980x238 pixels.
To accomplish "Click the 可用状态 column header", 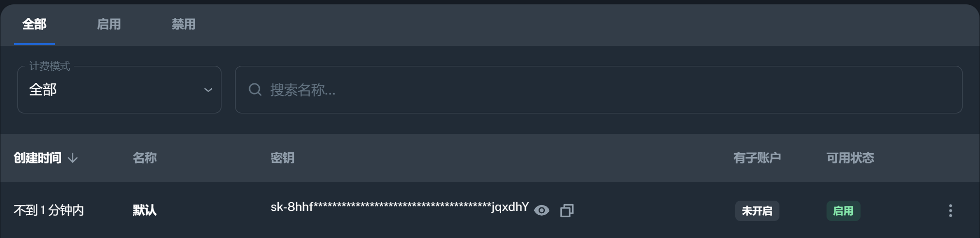I will coord(850,158).
